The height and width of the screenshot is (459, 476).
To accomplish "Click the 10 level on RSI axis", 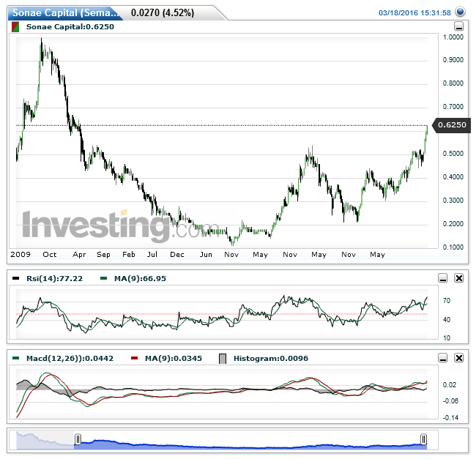I will 447,338.
